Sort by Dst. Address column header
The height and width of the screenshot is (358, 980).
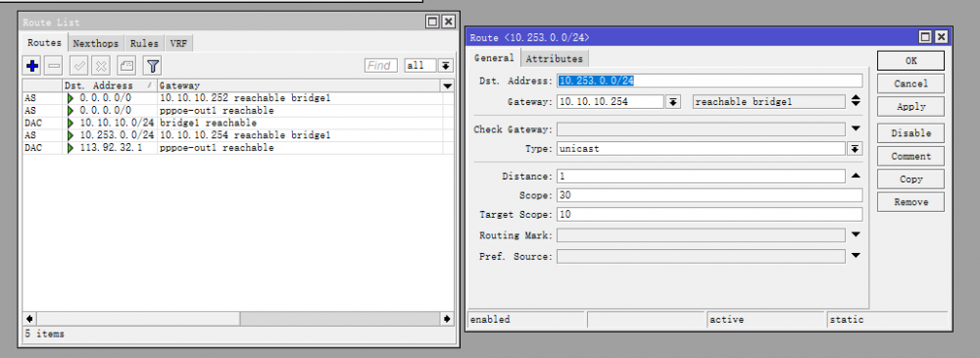[x=110, y=85]
